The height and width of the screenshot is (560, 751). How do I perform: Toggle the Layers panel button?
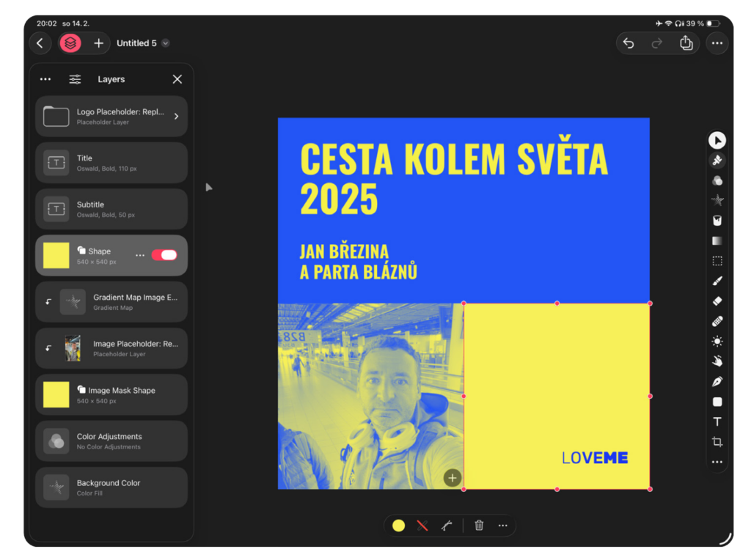click(x=70, y=43)
